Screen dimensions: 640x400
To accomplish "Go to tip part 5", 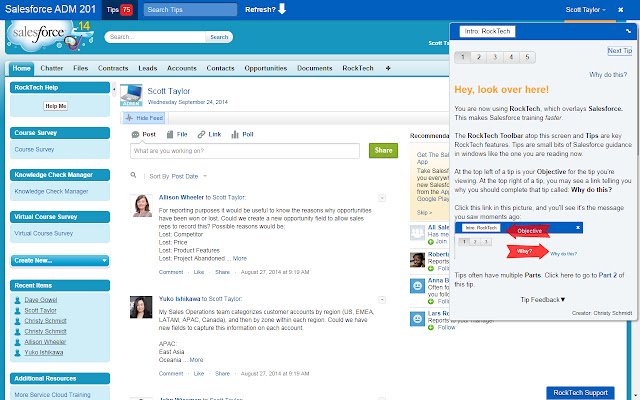I will click(527, 57).
